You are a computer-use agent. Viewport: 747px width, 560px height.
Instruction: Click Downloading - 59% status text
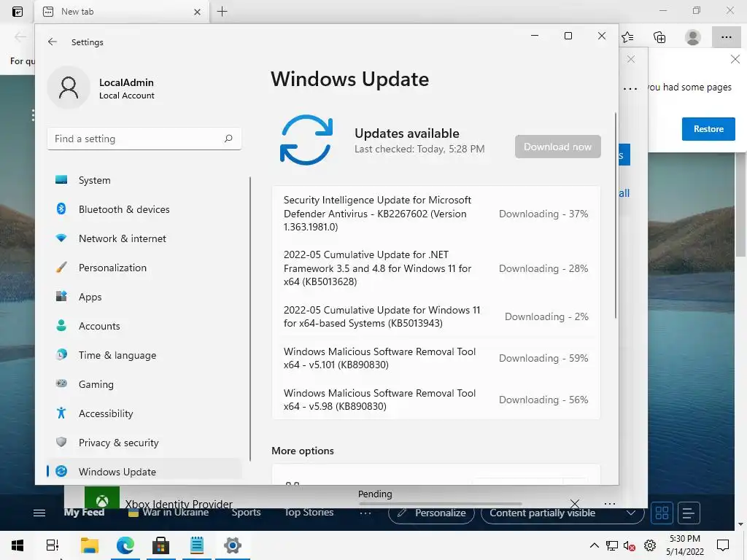(x=543, y=358)
